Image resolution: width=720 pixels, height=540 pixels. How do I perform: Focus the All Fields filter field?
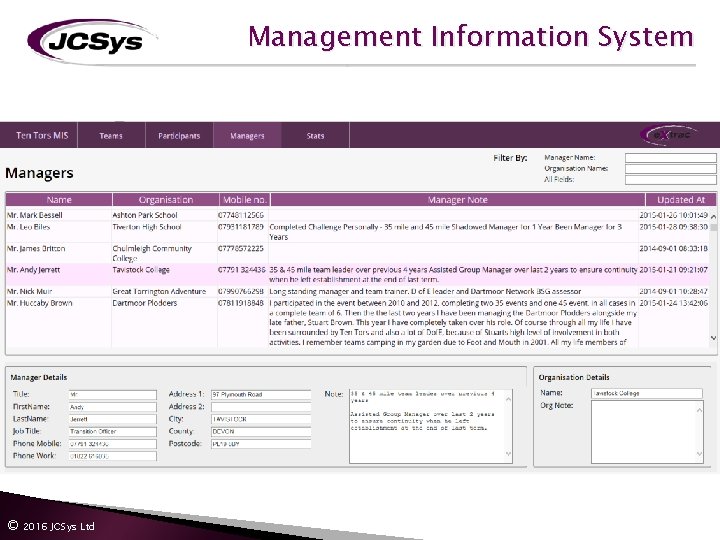[x=670, y=180]
